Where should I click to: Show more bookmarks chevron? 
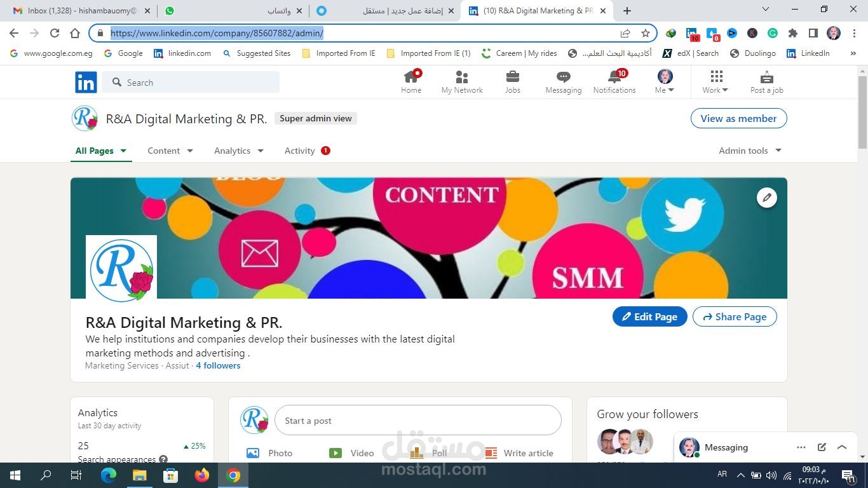point(853,53)
